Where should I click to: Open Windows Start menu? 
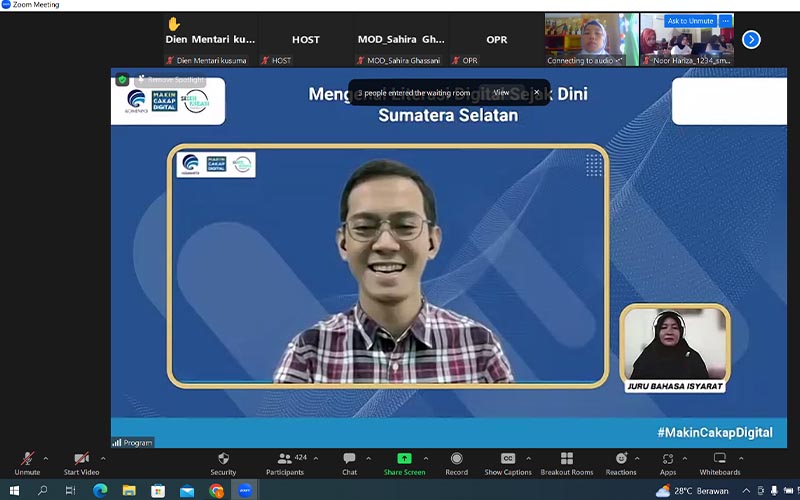tap(14, 491)
